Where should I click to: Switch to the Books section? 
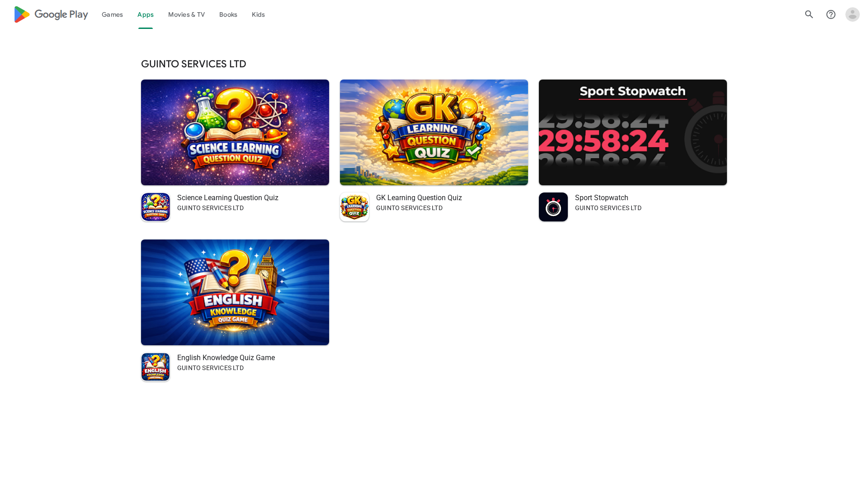coord(228,14)
